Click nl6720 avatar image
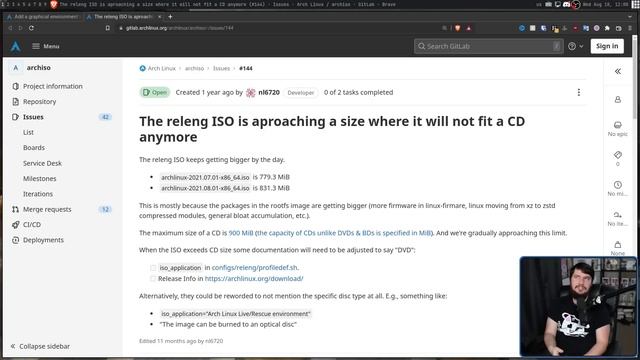This screenshot has width=640, height=360. coord(251,93)
